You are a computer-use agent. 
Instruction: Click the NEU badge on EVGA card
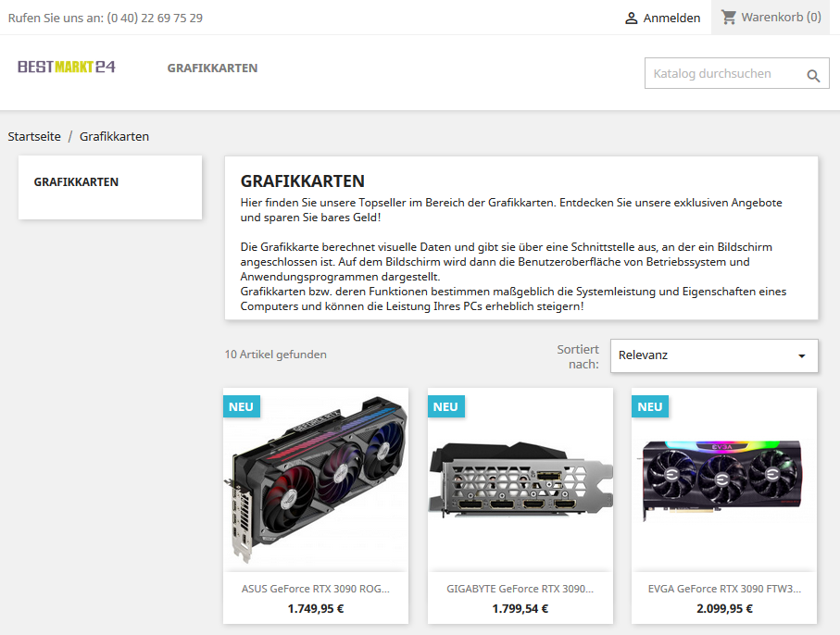pyautogui.click(x=650, y=407)
